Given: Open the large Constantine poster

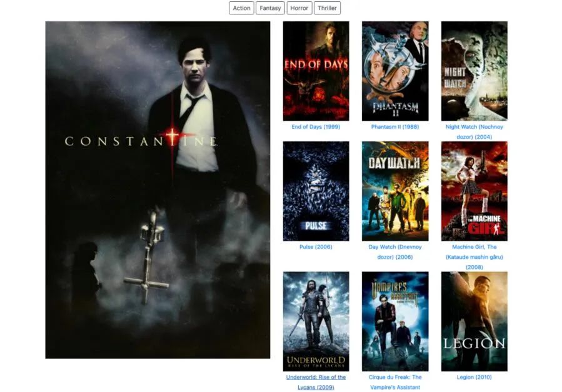Looking at the screenshot, I should tap(158, 190).
